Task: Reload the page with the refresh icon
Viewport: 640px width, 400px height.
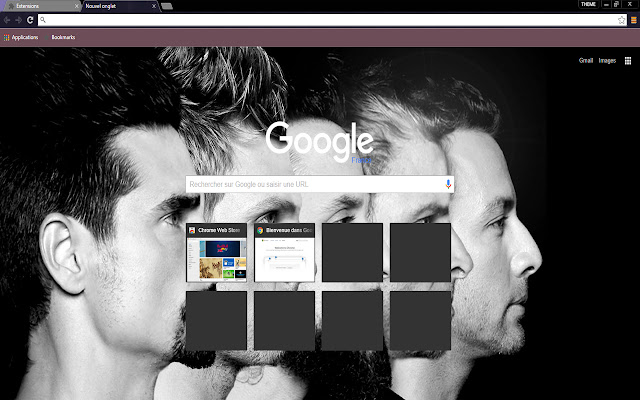Action: 30,20
